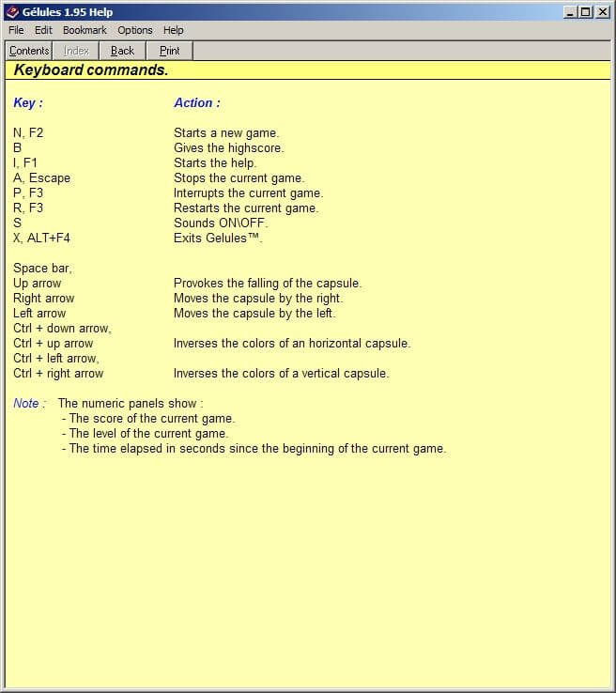
Task: Go Back to previous help topic
Action: pos(122,51)
